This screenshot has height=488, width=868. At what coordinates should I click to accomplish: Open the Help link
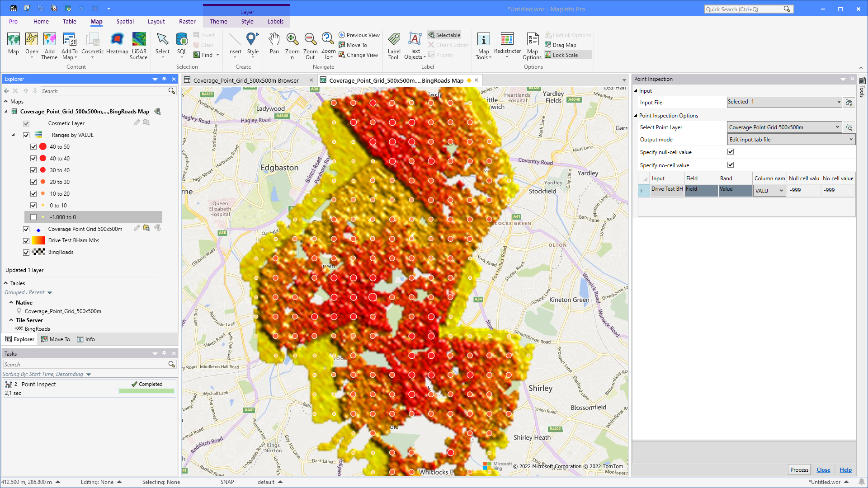[845, 470]
